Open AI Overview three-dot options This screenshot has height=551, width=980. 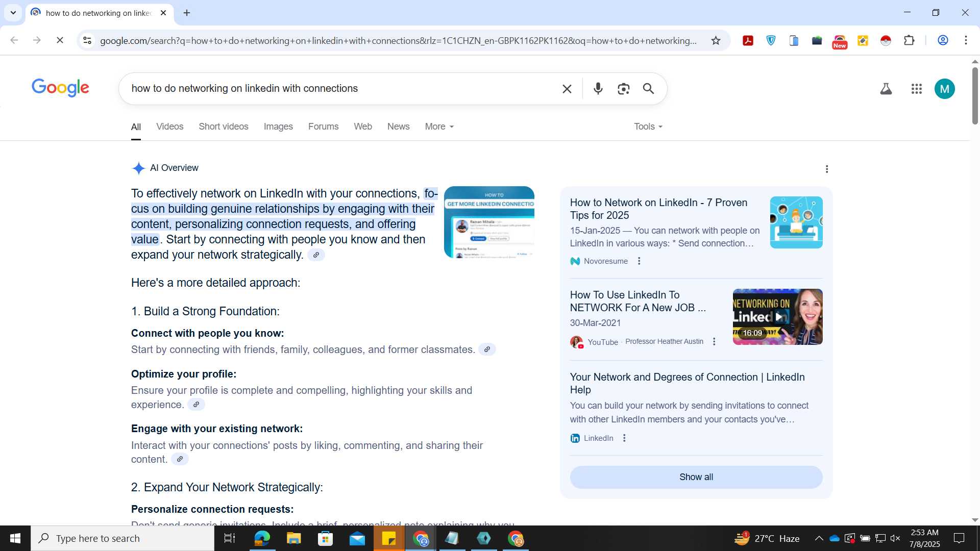pyautogui.click(x=827, y=169)
